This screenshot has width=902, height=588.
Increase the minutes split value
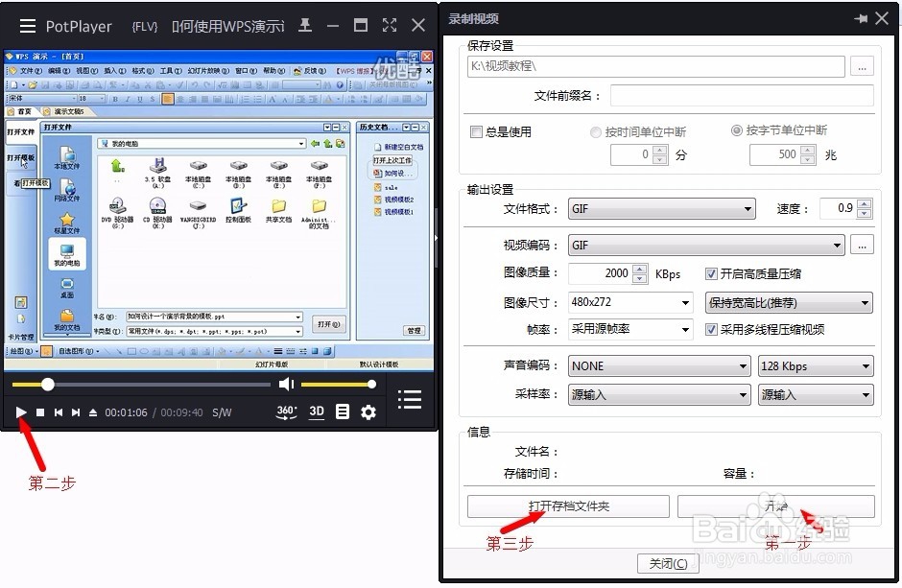point(660,150)
